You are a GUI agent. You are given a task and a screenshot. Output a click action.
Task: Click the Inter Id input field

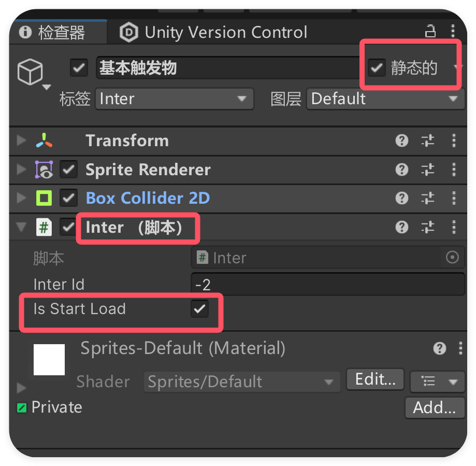point(327,284)
